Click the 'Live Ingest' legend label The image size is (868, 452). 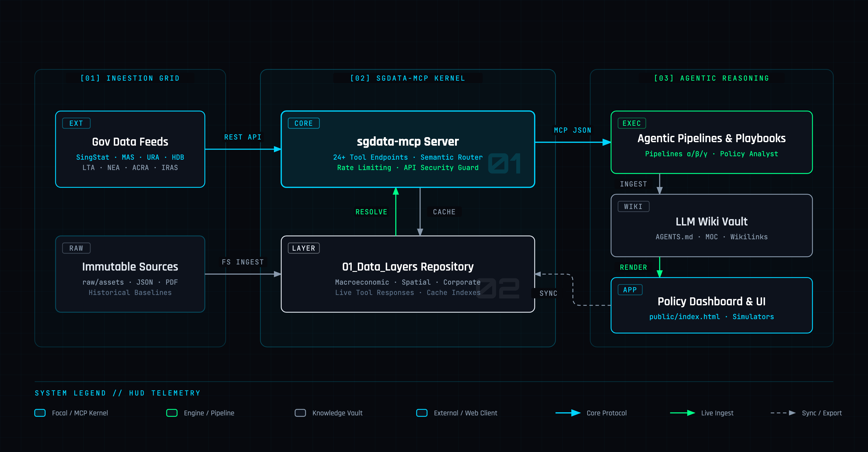point(717,413)
